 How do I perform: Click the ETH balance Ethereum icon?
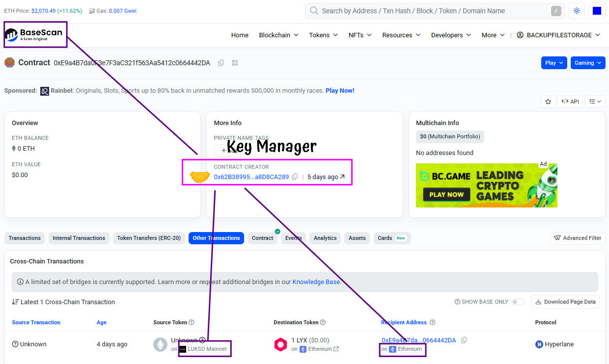(x=14, y=149)
